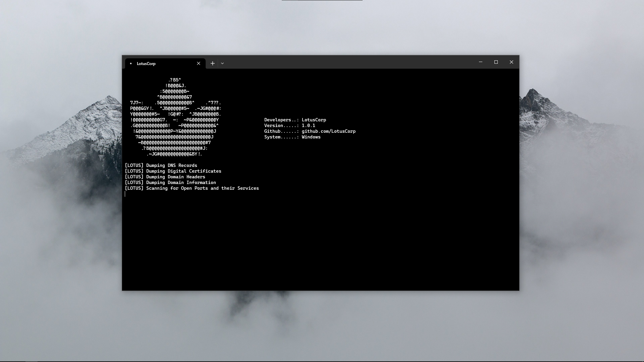Click the github.com/LotusCorp text
Screen dimensions: 644x362
[x=329, y=131]
